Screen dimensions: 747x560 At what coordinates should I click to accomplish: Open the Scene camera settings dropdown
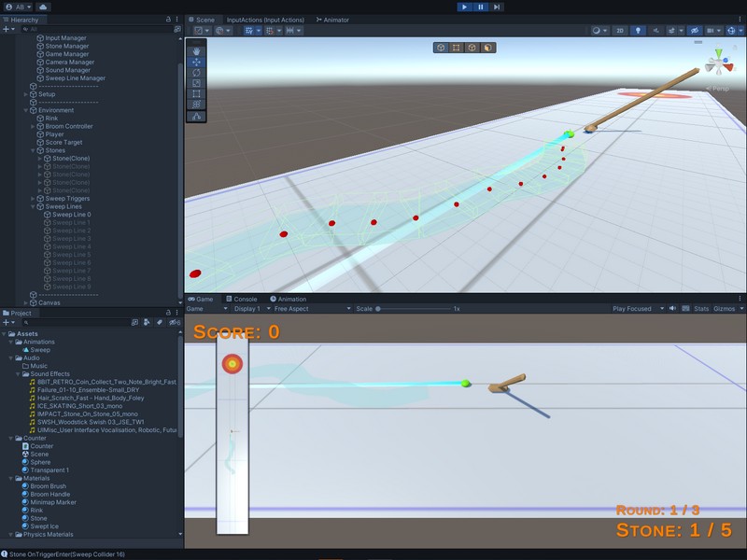[713, 31]
